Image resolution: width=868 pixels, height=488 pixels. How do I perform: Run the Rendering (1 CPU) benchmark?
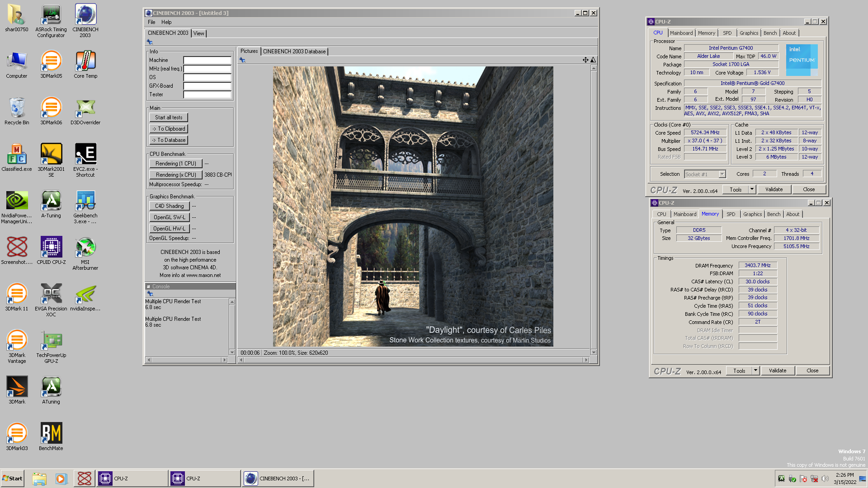(175, 164)
